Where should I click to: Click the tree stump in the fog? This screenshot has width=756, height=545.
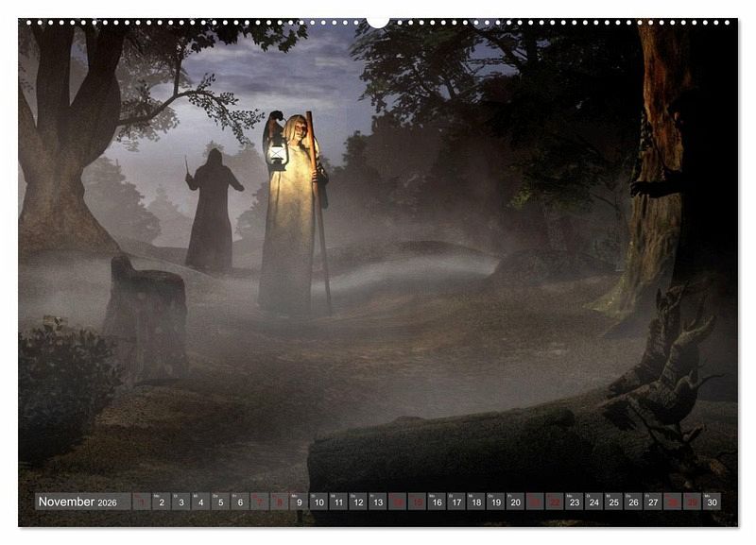click(146, 316)
